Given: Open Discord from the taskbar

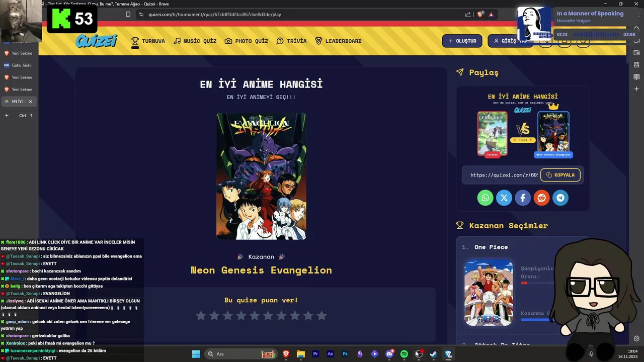Looking at the screenshot, I should pos(389,354).
